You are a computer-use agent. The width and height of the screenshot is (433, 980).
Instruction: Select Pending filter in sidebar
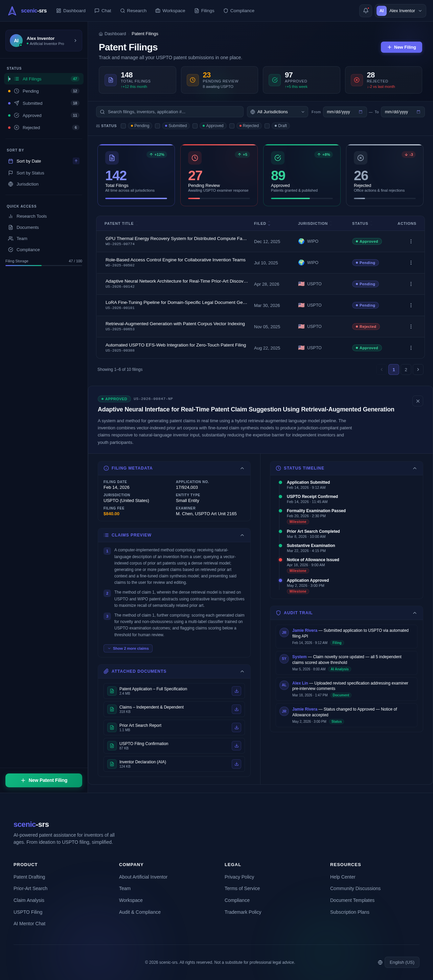point(44,91)
